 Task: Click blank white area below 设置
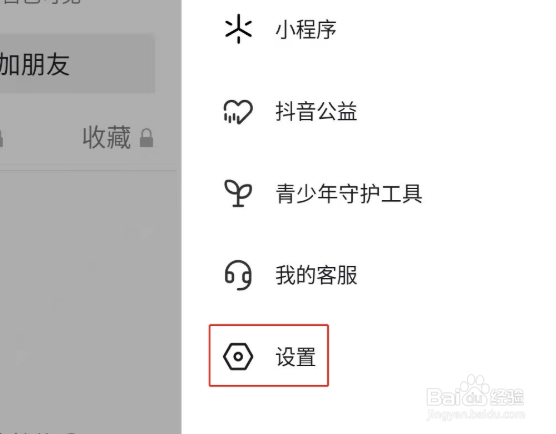[x=369, y=411]
